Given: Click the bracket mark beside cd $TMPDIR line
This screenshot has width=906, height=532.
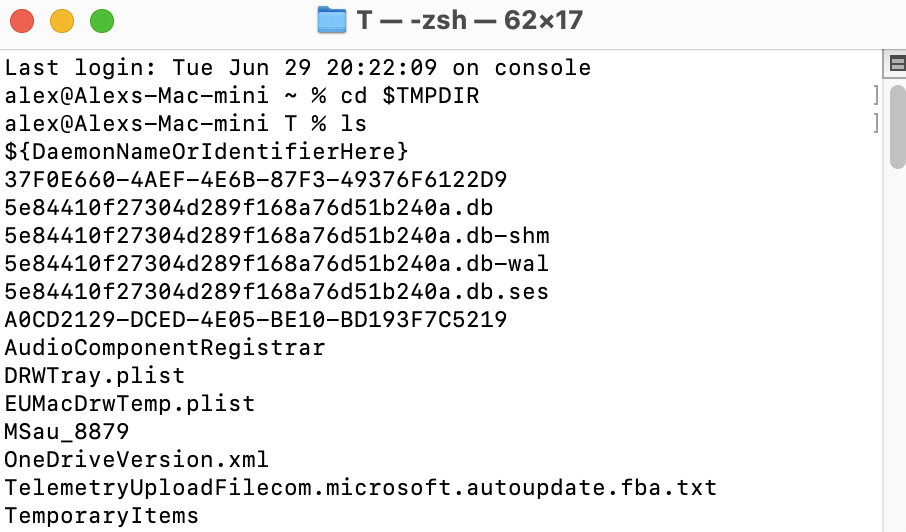Looking at the screenshot, I should (876, 96).
